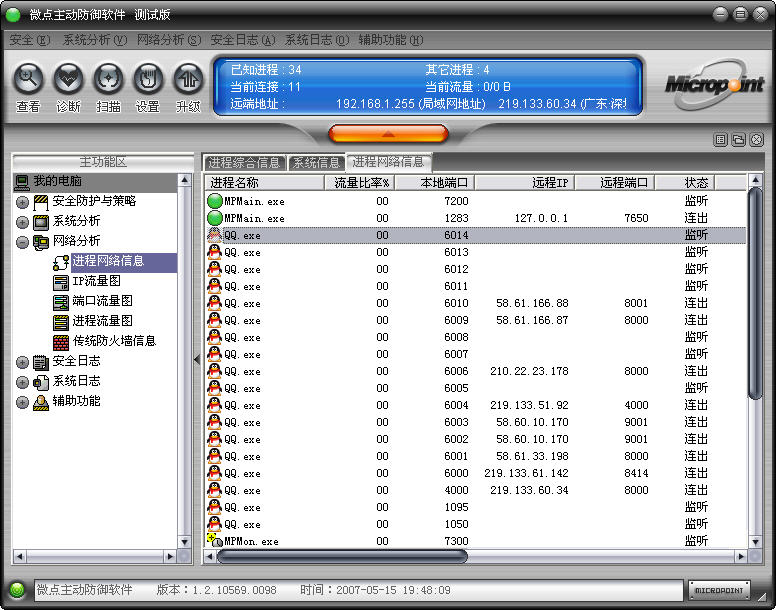Select MPMain.exe row with port 7200
The image size is (776, 610).
pyautogui.click(x=476, y=201)
